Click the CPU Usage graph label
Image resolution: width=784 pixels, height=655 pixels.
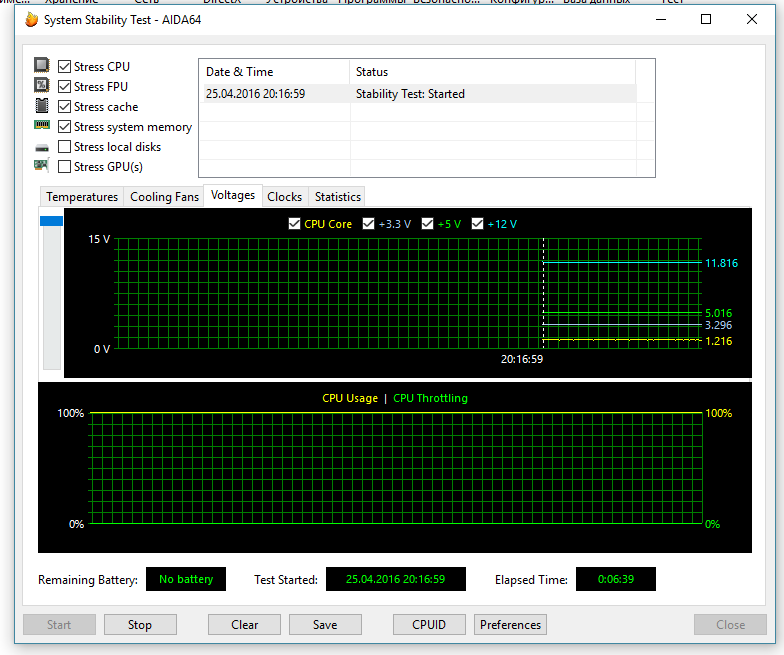coord(350,398)
